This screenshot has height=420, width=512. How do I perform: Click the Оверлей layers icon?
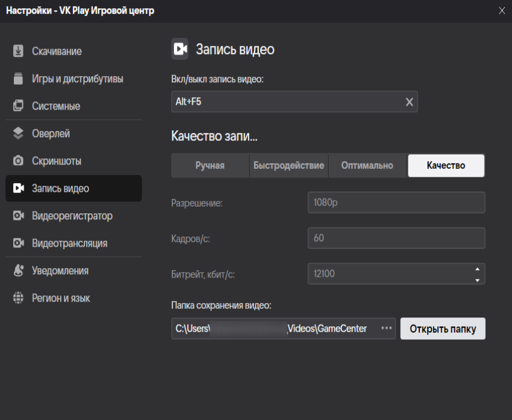[x=18, y=134]
